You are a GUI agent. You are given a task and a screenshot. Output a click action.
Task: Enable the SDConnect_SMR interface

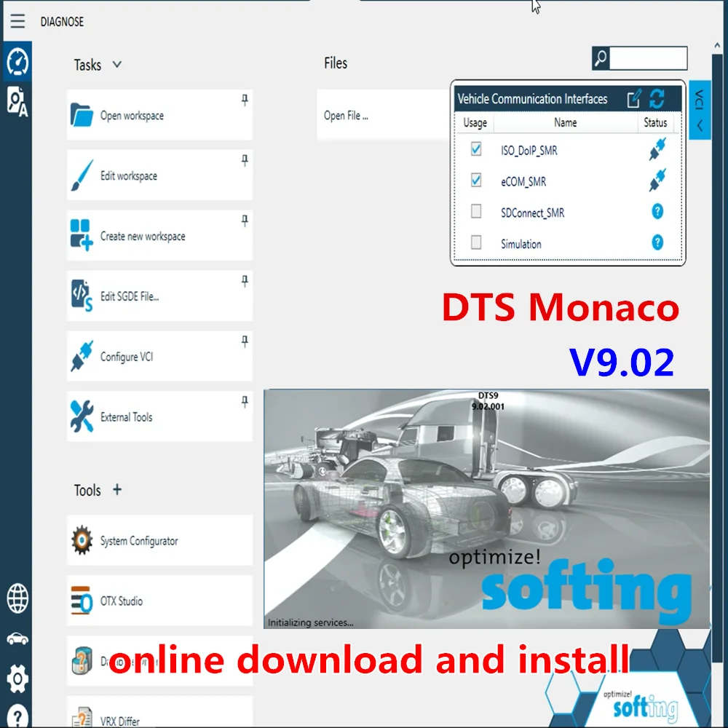475,210
